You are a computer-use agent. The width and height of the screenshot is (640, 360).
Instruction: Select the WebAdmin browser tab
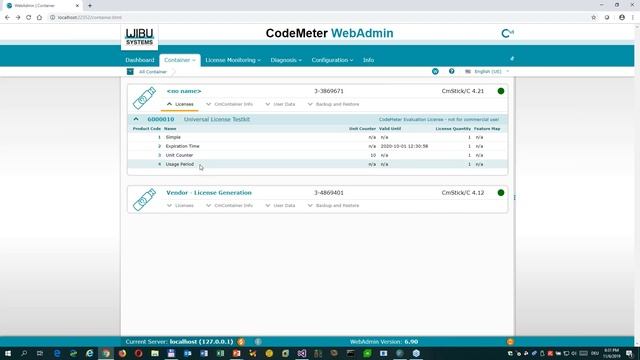(x=43, y=6)
